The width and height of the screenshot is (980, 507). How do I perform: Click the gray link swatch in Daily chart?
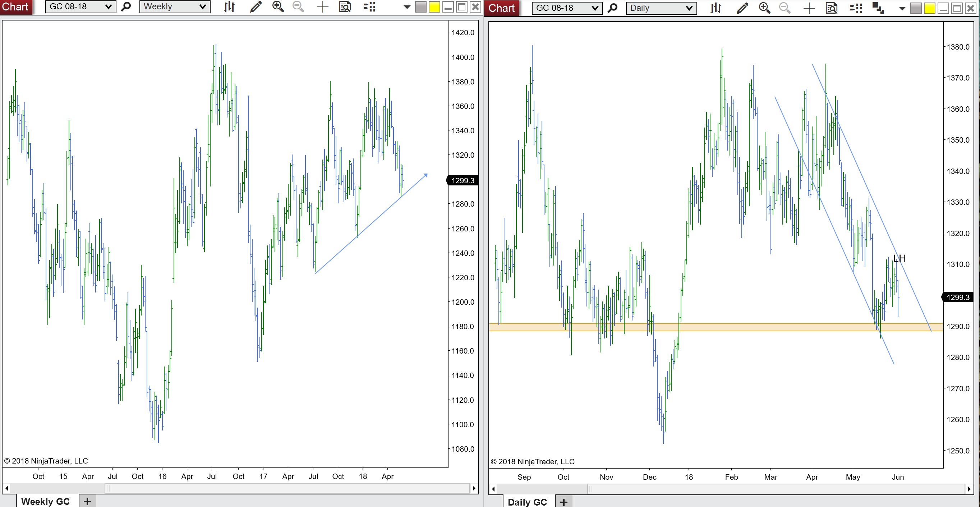[x=916, y=8]
